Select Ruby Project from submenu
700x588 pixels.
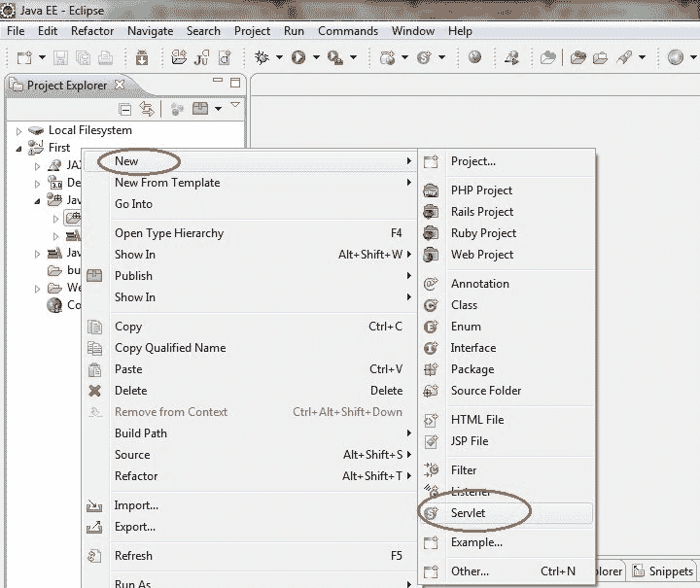(x=507, y=233)
